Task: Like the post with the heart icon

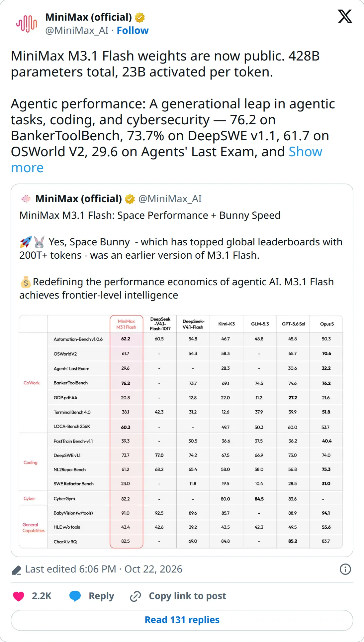Action: (19, 596)
